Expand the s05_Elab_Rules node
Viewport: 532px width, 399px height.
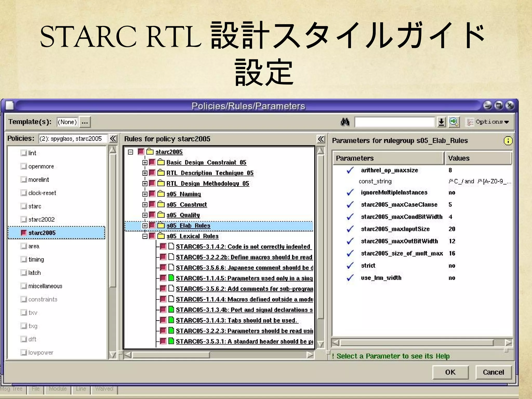click(145, 226)
